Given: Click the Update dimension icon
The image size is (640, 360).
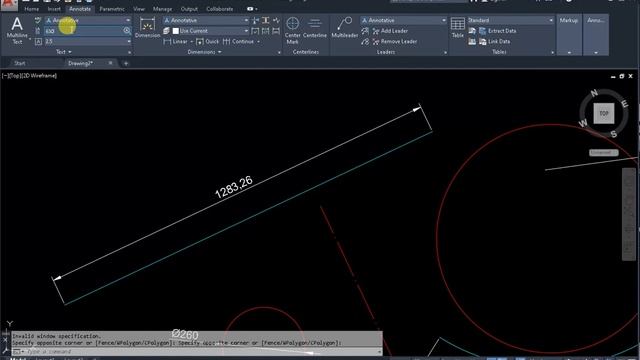Looking at the screenshot, I should [266, 31].
